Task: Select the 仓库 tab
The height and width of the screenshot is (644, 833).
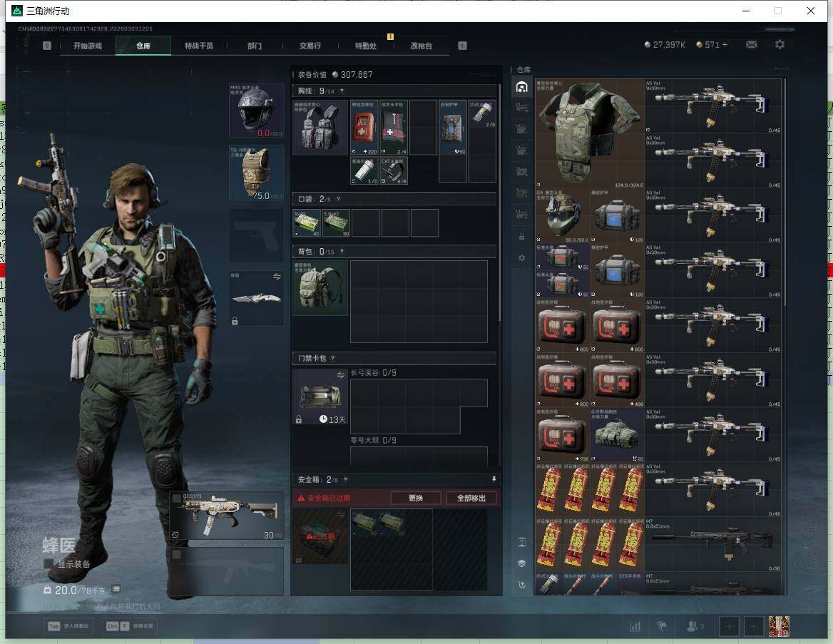Action: [143, 46]
